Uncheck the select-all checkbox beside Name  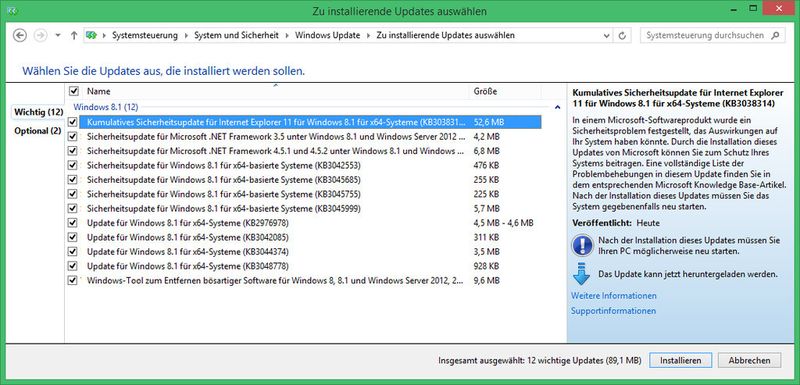[74, 91]
